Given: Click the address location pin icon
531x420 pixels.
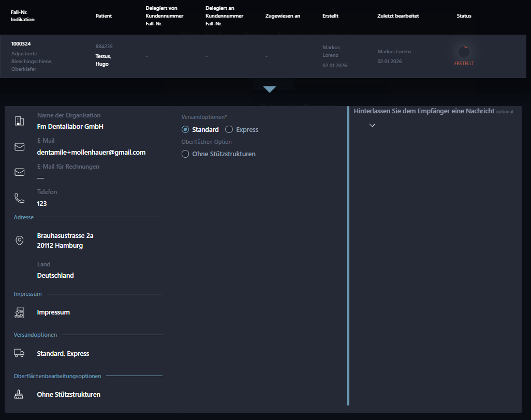Looking at the screenshot, I should coord(20,241).
